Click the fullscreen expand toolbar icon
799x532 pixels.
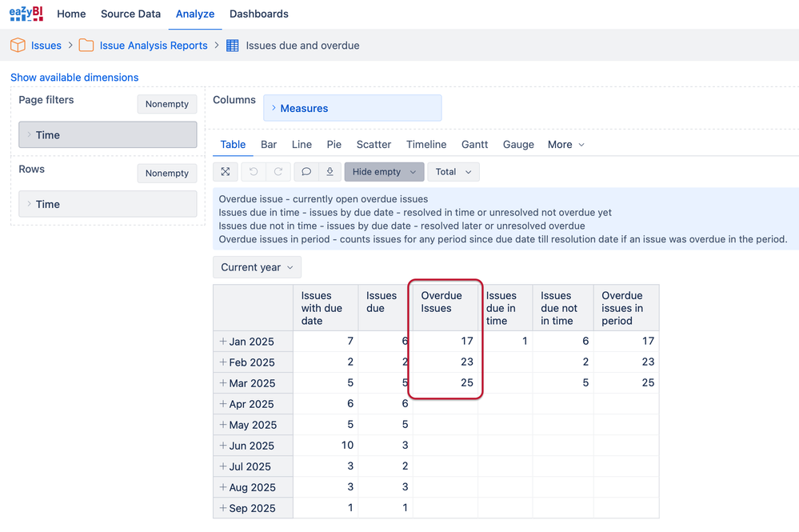226,172
